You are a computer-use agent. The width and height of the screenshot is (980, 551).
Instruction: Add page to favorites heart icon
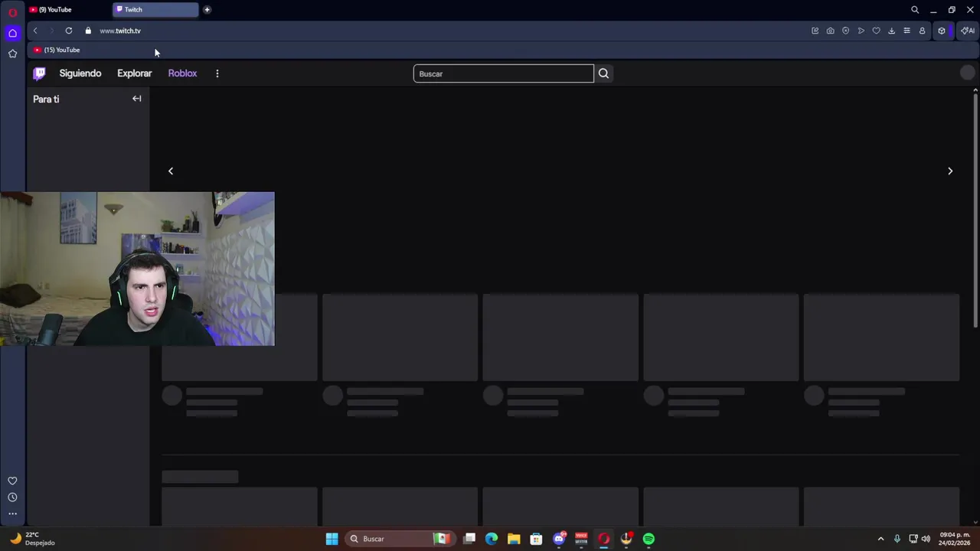click(x=876, y=31)
